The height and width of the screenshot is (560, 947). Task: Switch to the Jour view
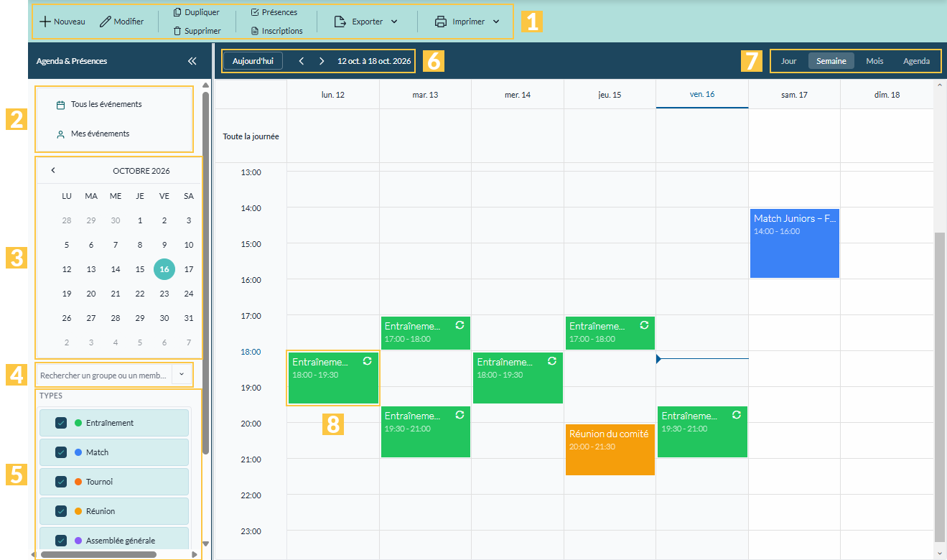tap(788, 61)
